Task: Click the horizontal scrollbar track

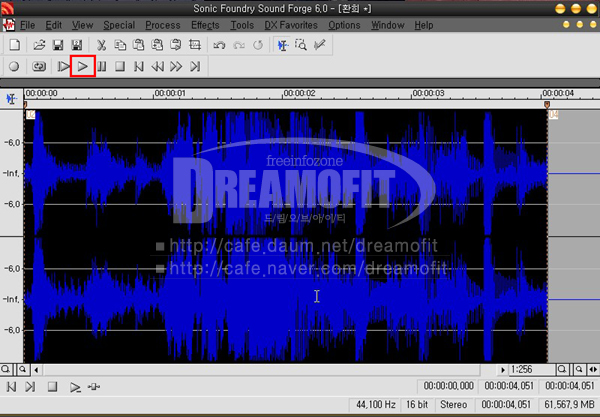Action: 262,370
